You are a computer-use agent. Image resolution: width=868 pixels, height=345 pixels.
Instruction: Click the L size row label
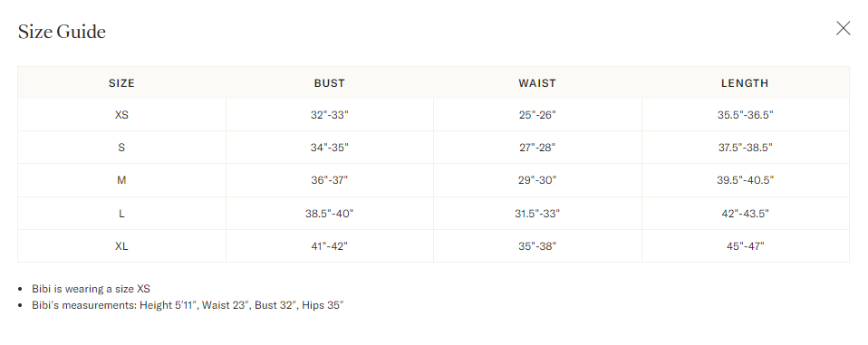pyautogui.click(x=121, y=214)
